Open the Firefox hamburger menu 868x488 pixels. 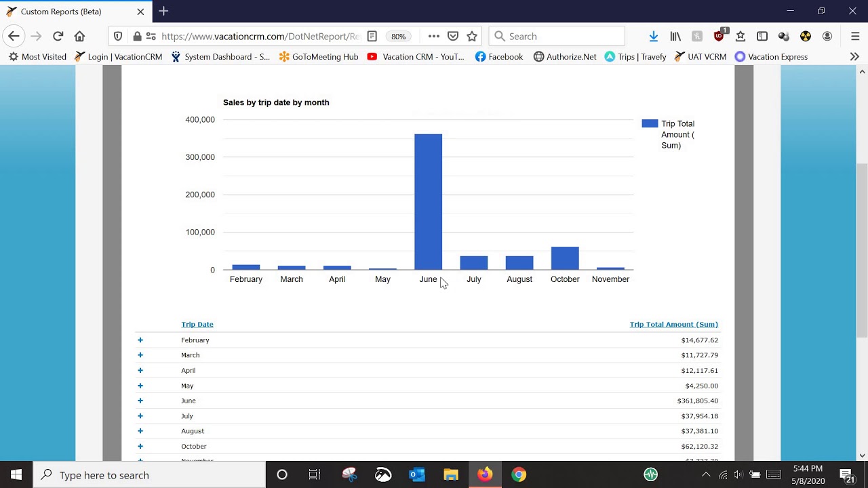855,37
